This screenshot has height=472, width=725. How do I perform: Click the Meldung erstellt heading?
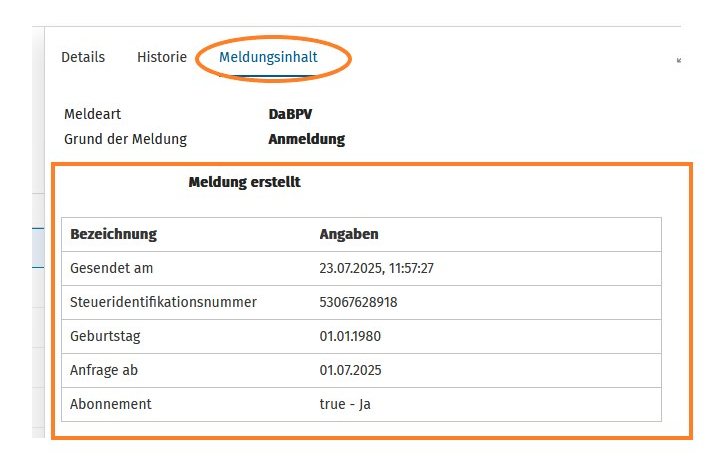coord(245,182)
